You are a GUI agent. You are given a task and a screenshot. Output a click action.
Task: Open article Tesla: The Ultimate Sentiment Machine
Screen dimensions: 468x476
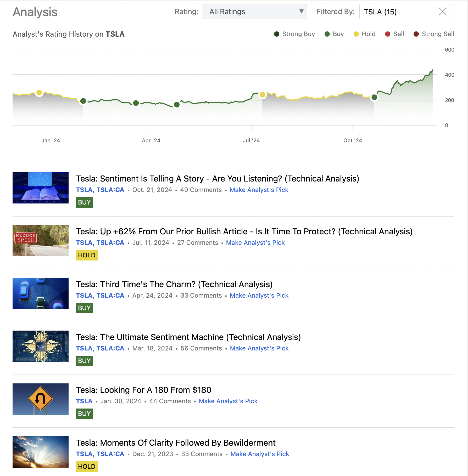188,337
